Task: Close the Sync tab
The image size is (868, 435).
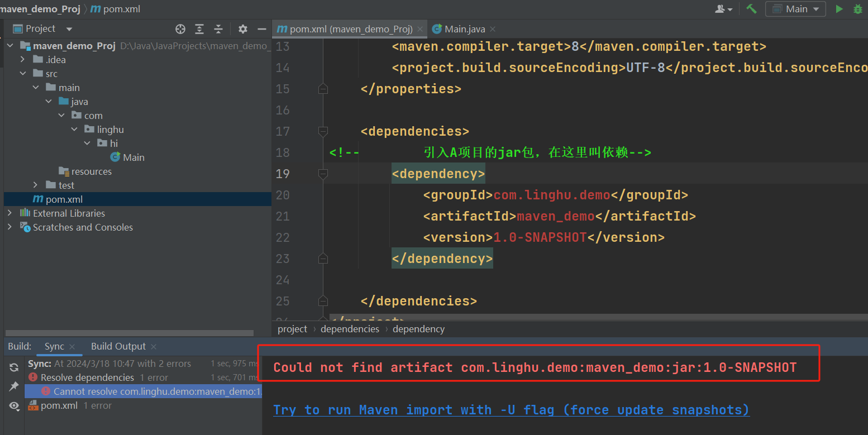Action: pyautogui.click(x=73, y=347)
